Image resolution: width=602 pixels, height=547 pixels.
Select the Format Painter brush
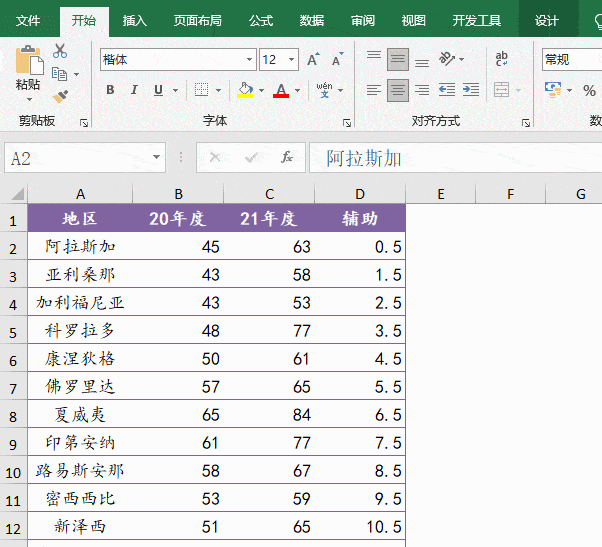(x=60, y=96)
